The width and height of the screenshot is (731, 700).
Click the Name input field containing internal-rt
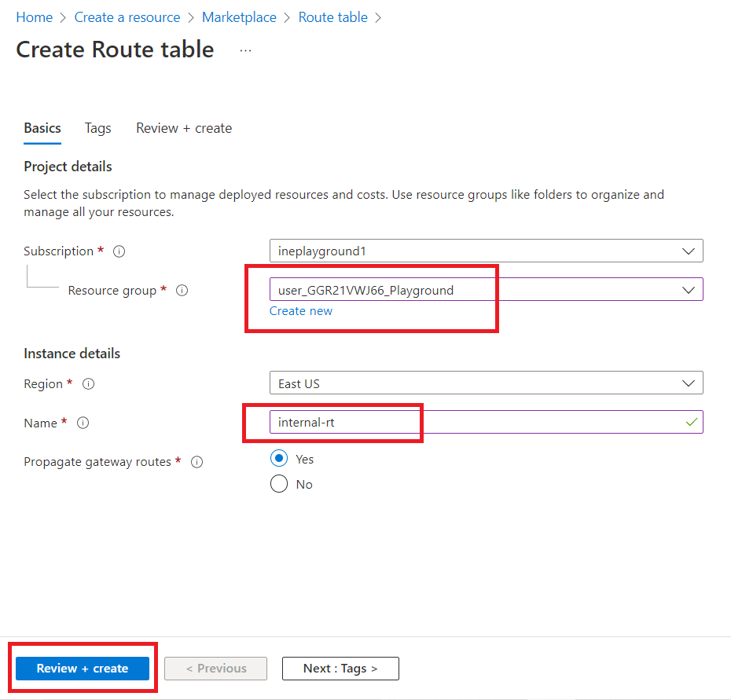pos(472,422)
